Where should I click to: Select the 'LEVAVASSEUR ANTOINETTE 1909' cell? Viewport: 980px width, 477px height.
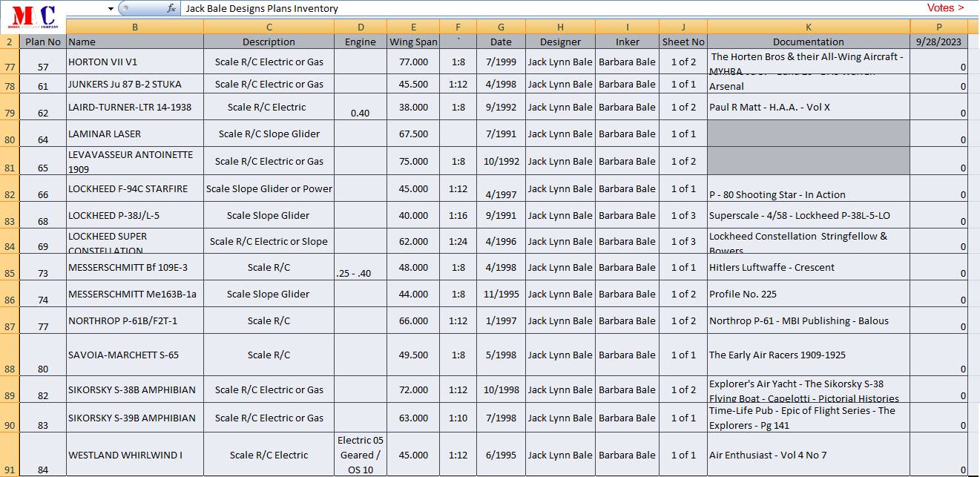pos(135,161)
